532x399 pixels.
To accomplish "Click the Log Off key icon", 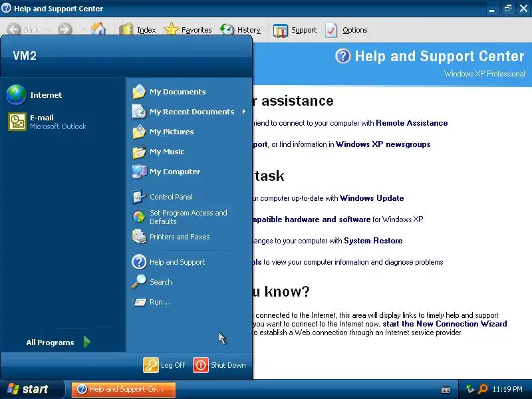I will coord(151,365).
